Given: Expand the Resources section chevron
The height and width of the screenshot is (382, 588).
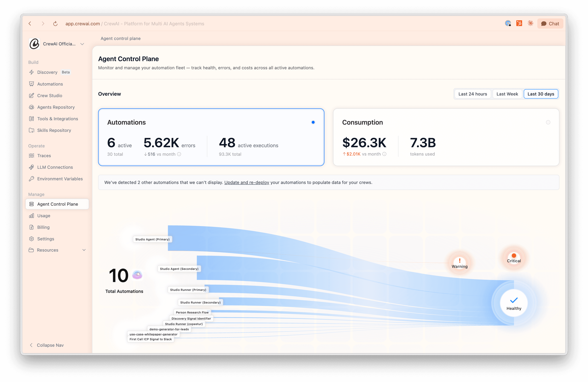Looking at the screenshot, I should point(84,250).
